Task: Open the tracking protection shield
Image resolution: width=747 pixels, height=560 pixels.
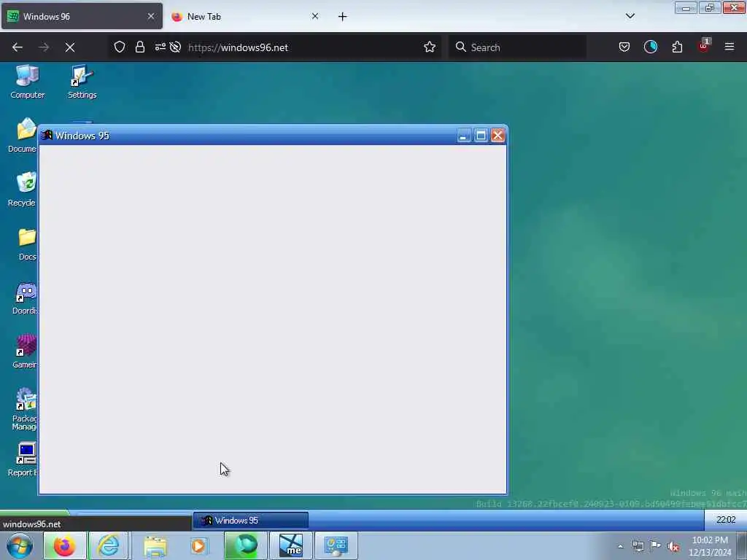Action: pos(120,47)
